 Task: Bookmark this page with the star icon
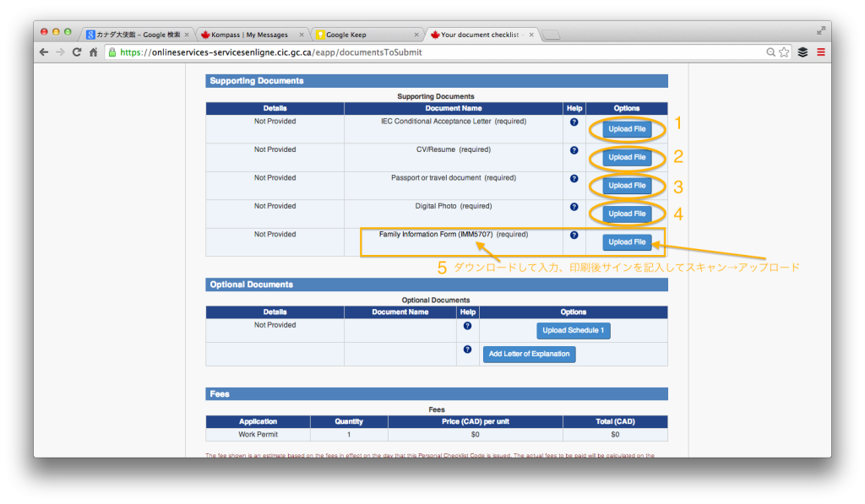(785, 51)
